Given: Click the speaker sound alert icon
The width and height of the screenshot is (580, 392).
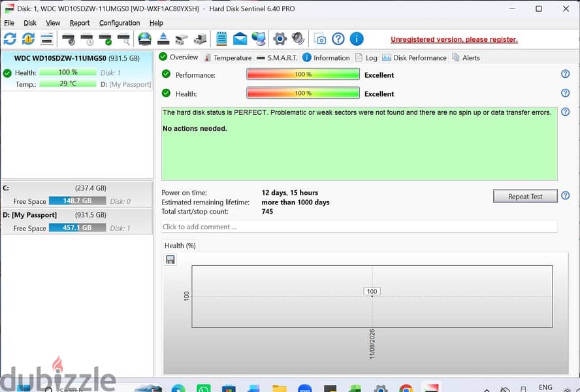Looking at the screenshot, I should click(x=298, y=38).
